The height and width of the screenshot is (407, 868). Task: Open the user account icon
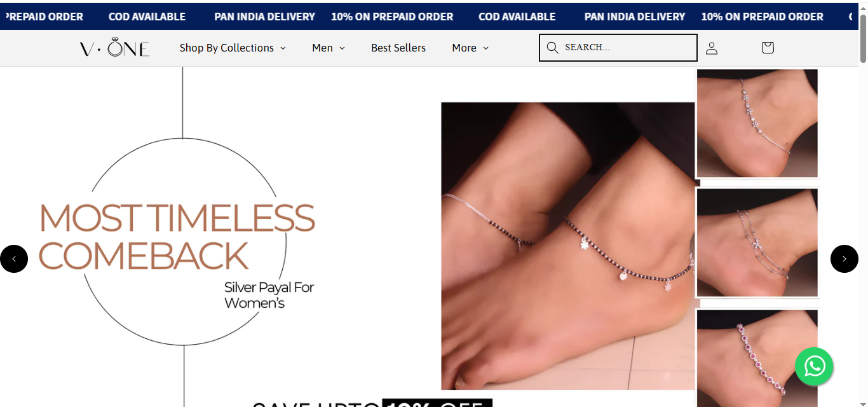[712, 48]
